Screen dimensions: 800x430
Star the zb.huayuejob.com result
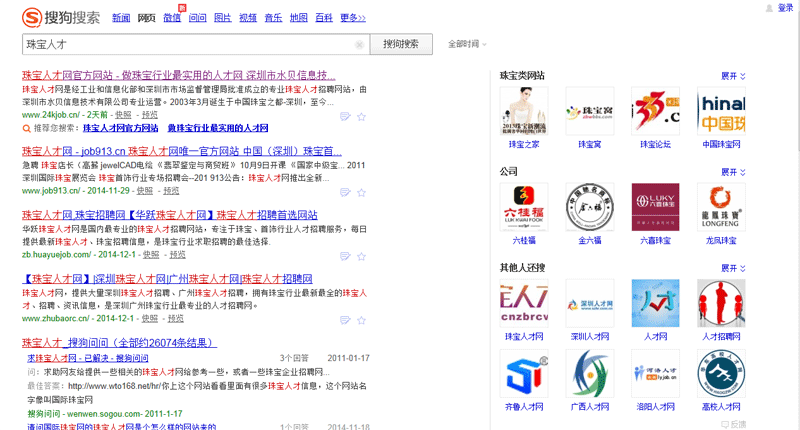(x=361, y=256)
